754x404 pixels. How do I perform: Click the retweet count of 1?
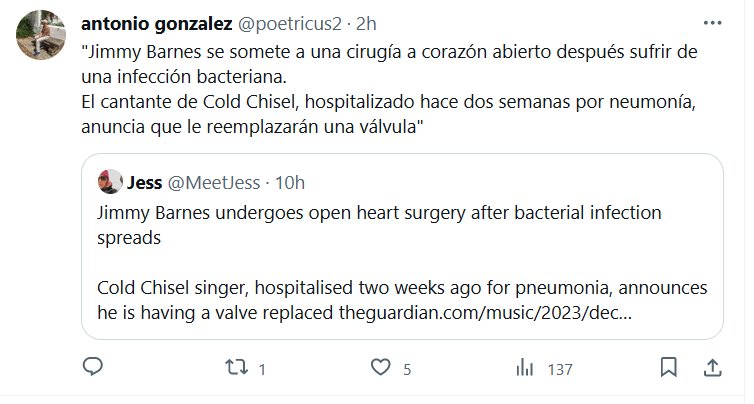point(261,369)
